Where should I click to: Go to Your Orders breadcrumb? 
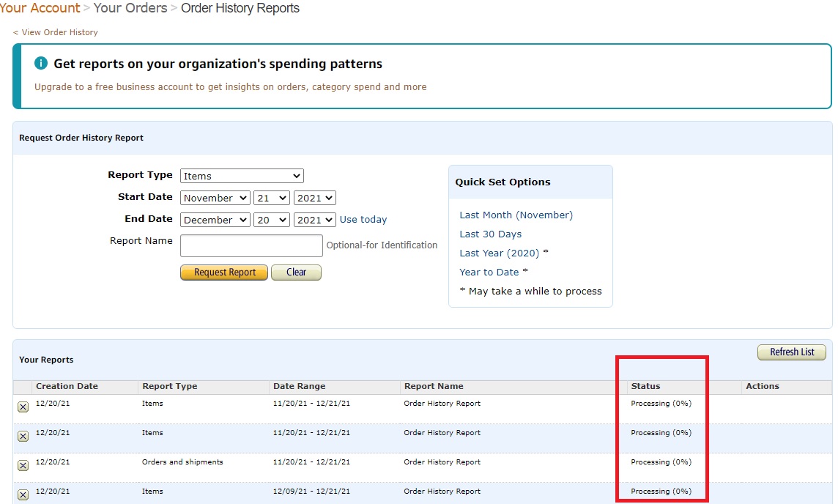point(130,8)
